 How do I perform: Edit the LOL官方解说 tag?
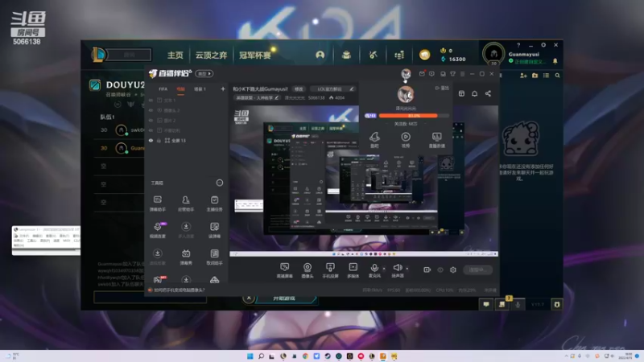pos(332,89)
